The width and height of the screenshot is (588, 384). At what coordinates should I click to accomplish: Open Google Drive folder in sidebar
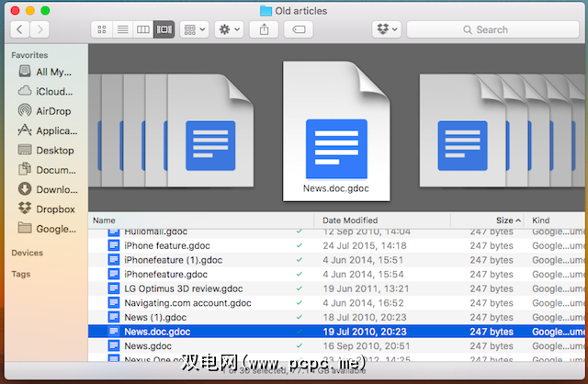[x=45, y=229]
